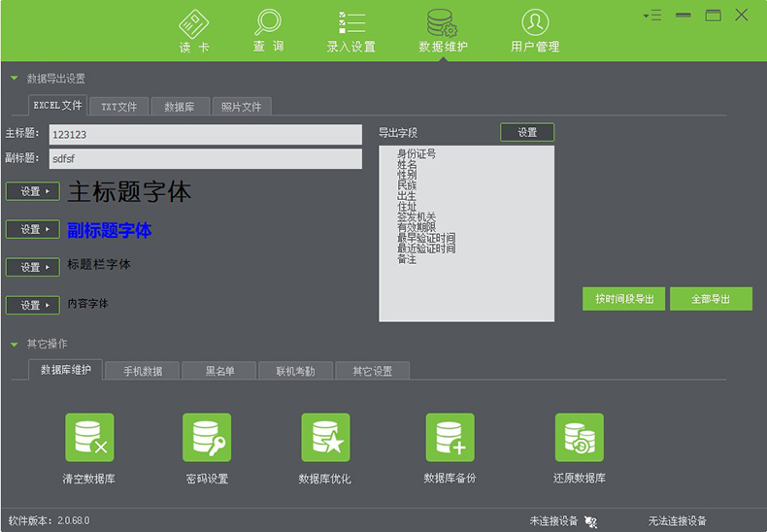This screenshot has height=532, width=767.
Task: Run 数据库优化 database optimization
Action: (325, 438)
